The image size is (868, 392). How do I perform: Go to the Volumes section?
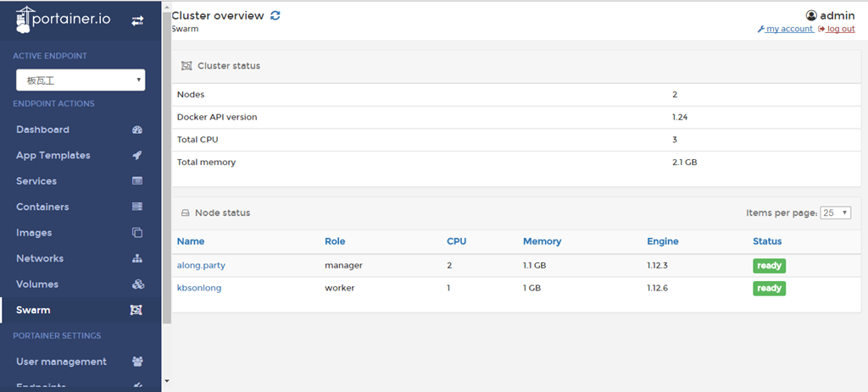38,284
